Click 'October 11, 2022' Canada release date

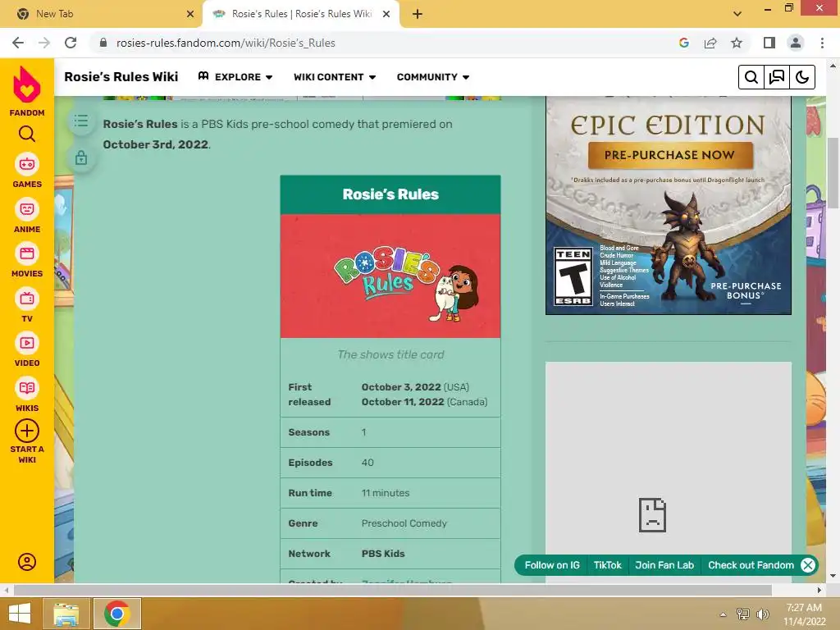pos(402,402)
